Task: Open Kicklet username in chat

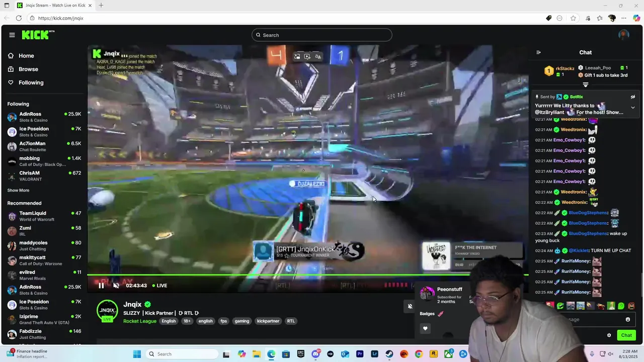Action: point(579,250)
